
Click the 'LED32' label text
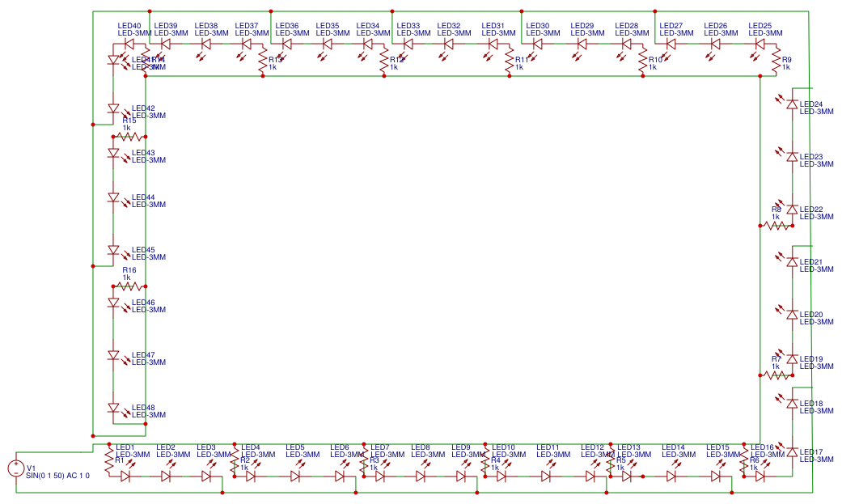tap(448, 26)
